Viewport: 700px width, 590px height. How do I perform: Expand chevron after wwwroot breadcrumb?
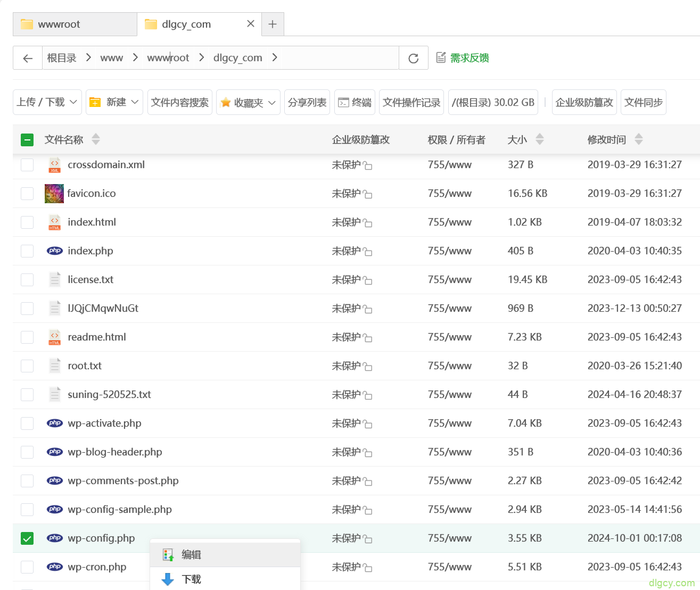pos(201,57)
